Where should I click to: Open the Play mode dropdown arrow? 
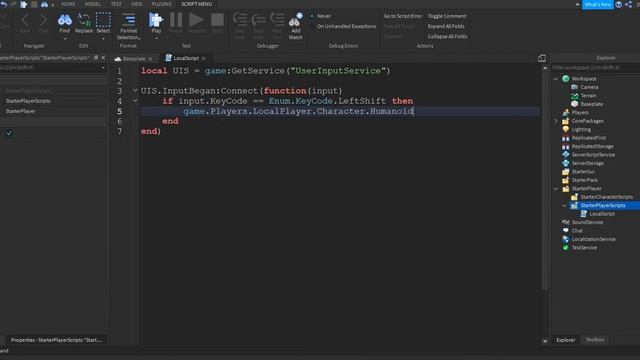156,39
